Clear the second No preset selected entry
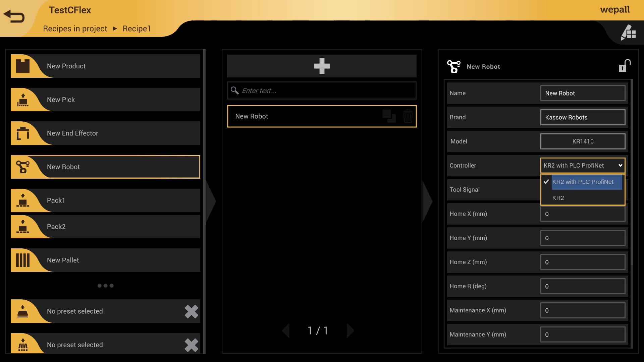Image resolution: width=644 pixels, height=362 pixels. click(x=191, y=345)
